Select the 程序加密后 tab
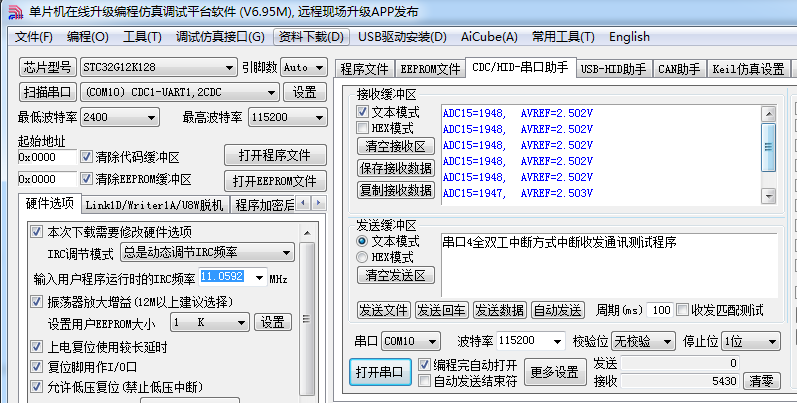 pos(263,205)
